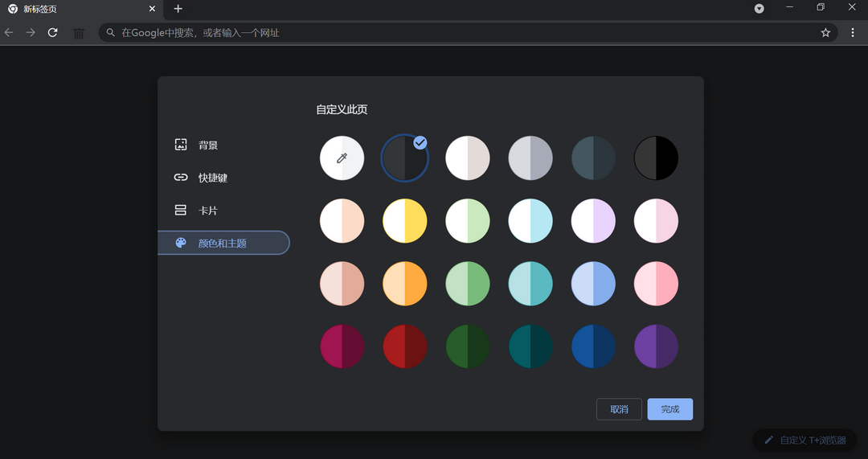Open Chrome three-dot menu

853,33
